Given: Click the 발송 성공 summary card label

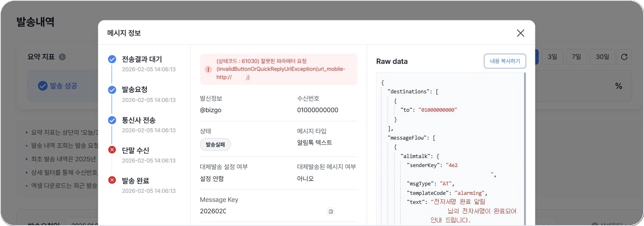Looking at the screenshot, I should tap(63, 86).
